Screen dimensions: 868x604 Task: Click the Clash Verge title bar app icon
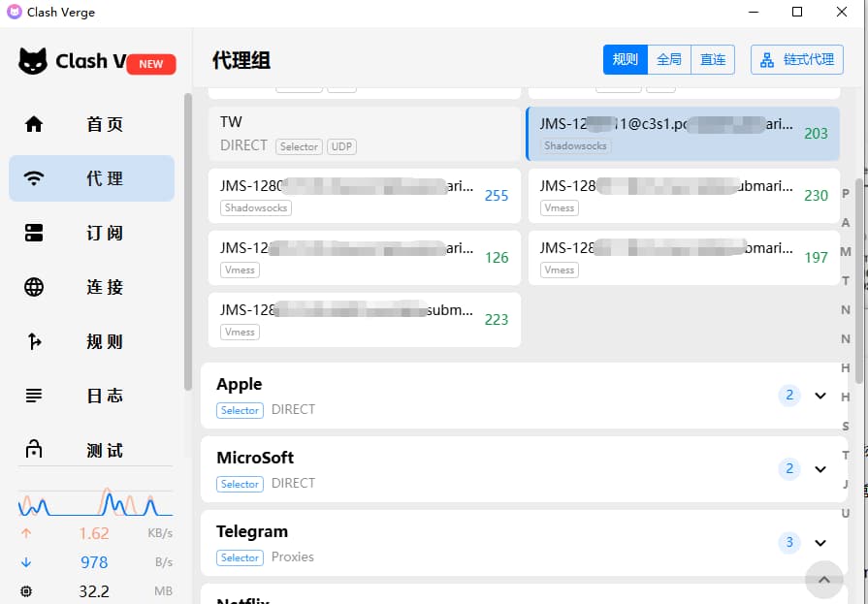tap(14, 12)
